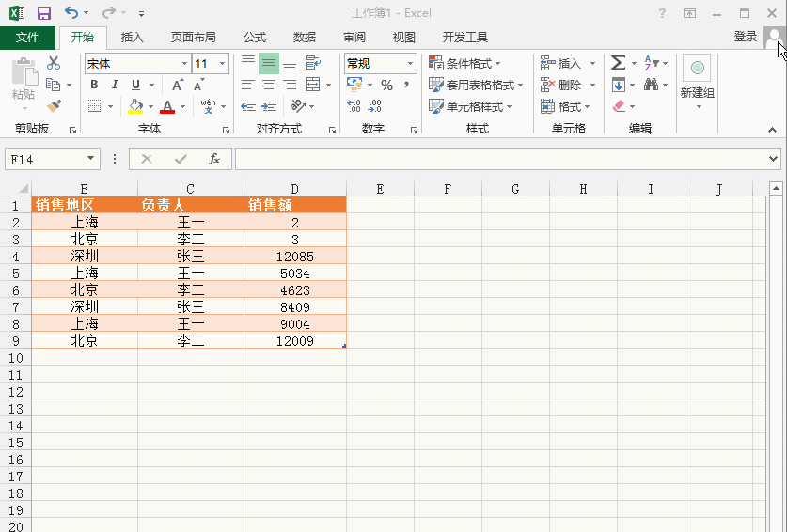The height and width of the screenshot is (532, 787).
Task: Click the AutoSum sigma icon
Action: 618,63
